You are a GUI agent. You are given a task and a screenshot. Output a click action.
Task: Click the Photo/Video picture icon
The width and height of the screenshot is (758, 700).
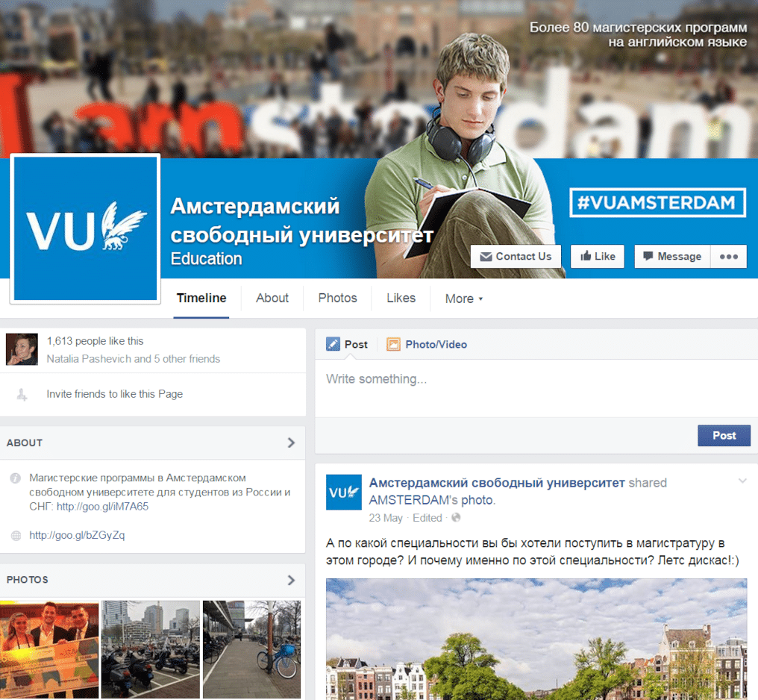pos(393,344)
